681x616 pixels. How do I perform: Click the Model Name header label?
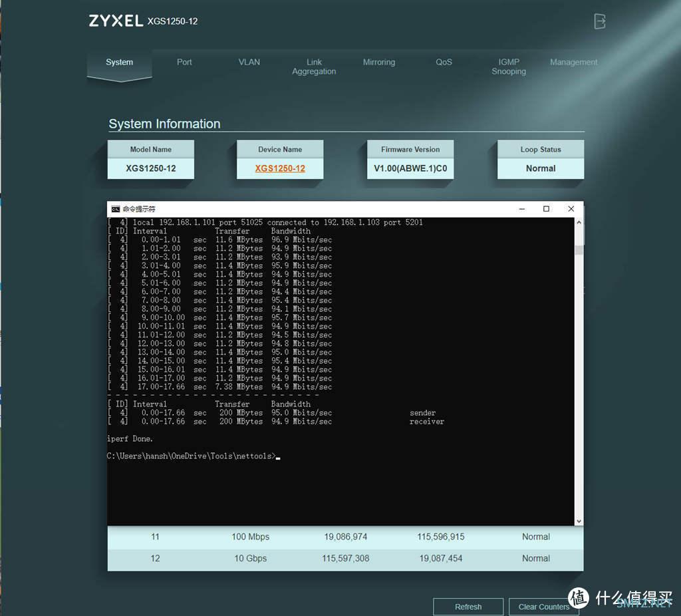tap(151, 150)
